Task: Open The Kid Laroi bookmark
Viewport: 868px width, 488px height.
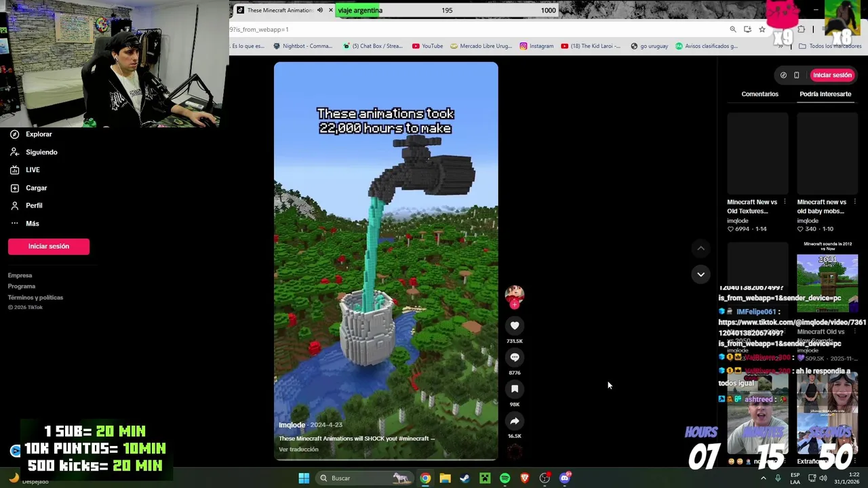Action: [x=591, y=46]
